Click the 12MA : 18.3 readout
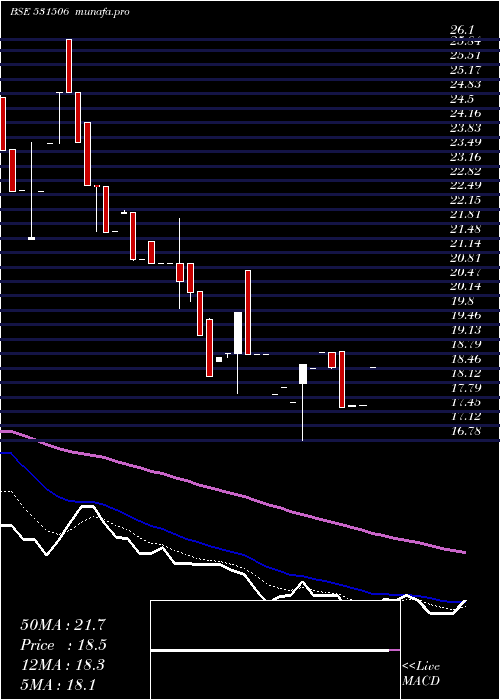 (62, 665)
